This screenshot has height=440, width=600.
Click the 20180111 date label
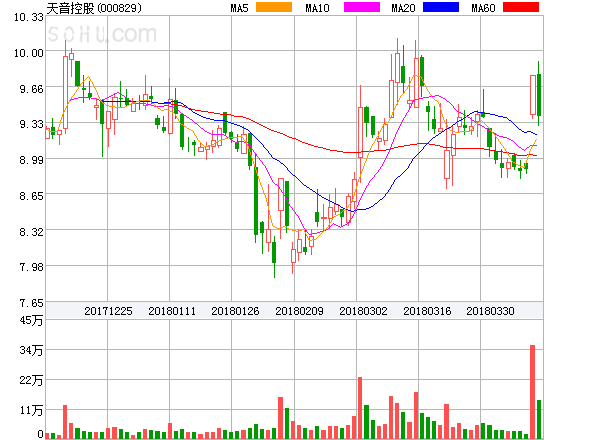(172, 311)
